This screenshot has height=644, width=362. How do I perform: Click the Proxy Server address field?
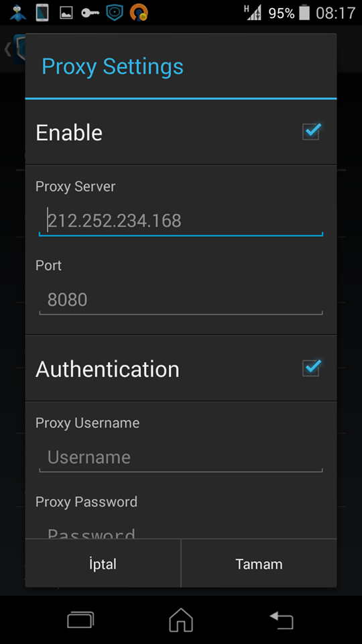pyautogui.click(x=181, y=221)
